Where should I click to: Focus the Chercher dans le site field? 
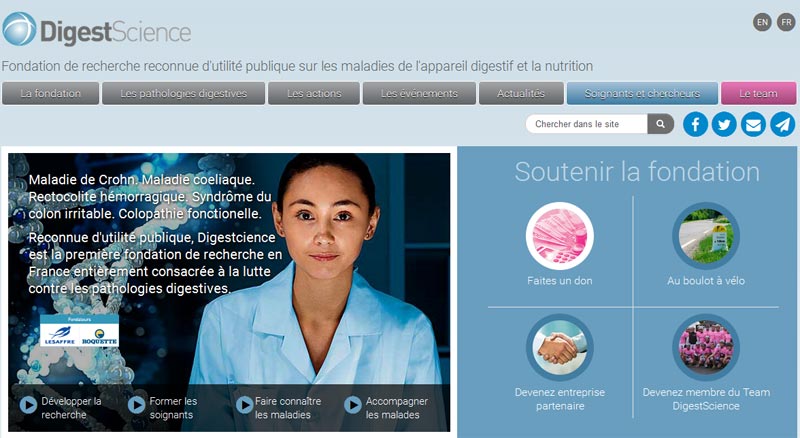[587, 124]
